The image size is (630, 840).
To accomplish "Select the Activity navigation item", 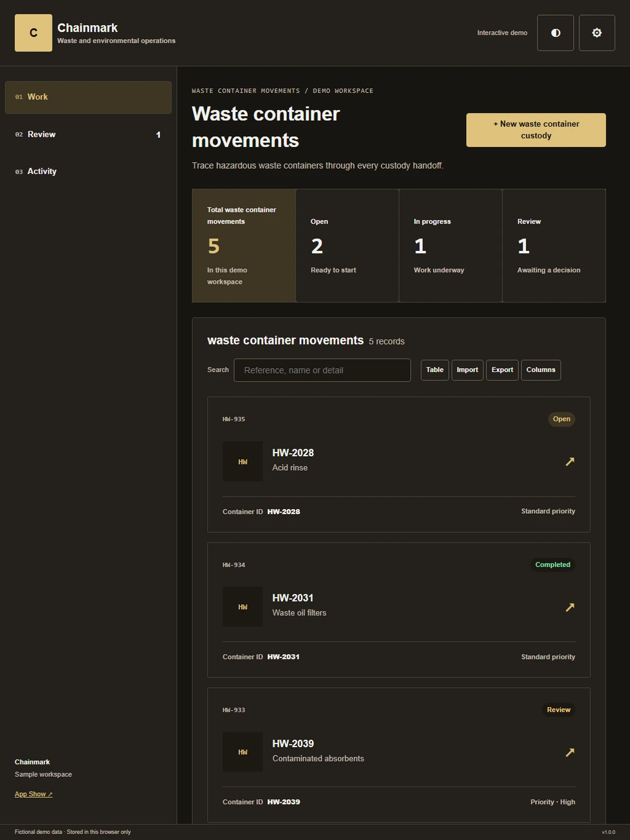I will coord(88,171).
